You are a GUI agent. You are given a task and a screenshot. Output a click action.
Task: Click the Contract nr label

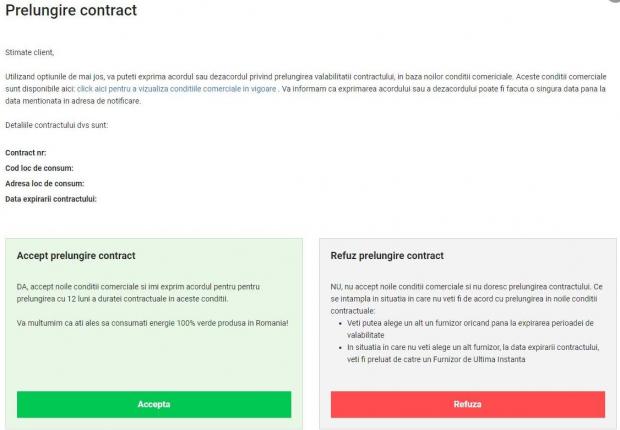[x=26, y=152]
